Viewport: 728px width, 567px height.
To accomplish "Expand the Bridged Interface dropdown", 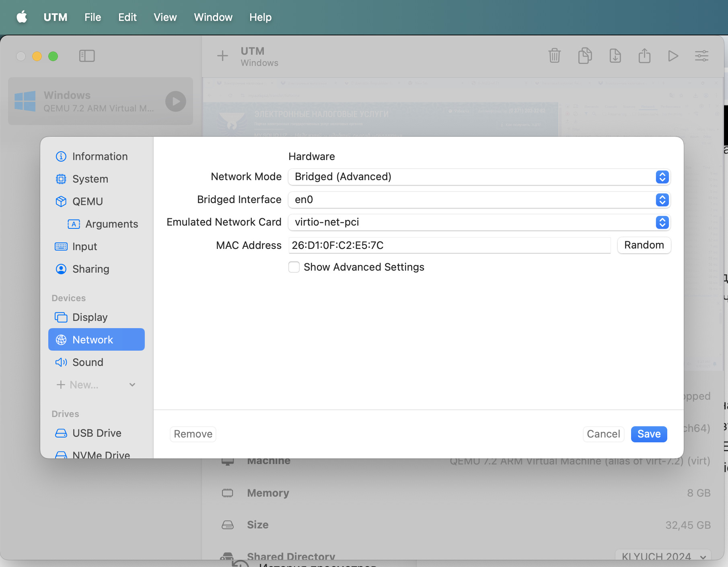I will pyautogui.click(x=479, y=200).
